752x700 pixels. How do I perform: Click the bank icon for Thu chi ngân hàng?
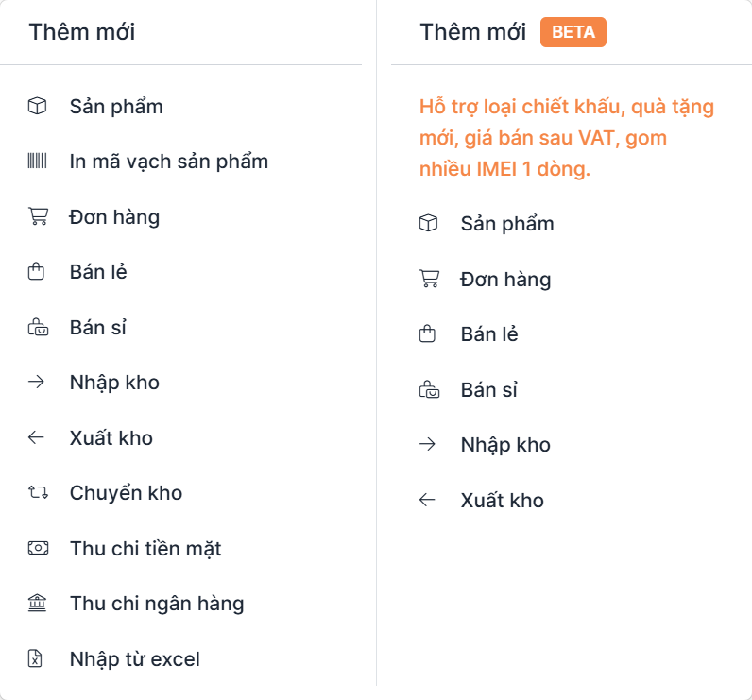pyautogui.click(x=37, y=604)
